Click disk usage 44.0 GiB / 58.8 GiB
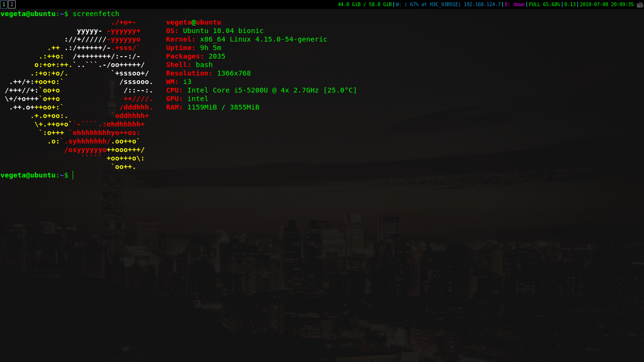 (365, 5)
